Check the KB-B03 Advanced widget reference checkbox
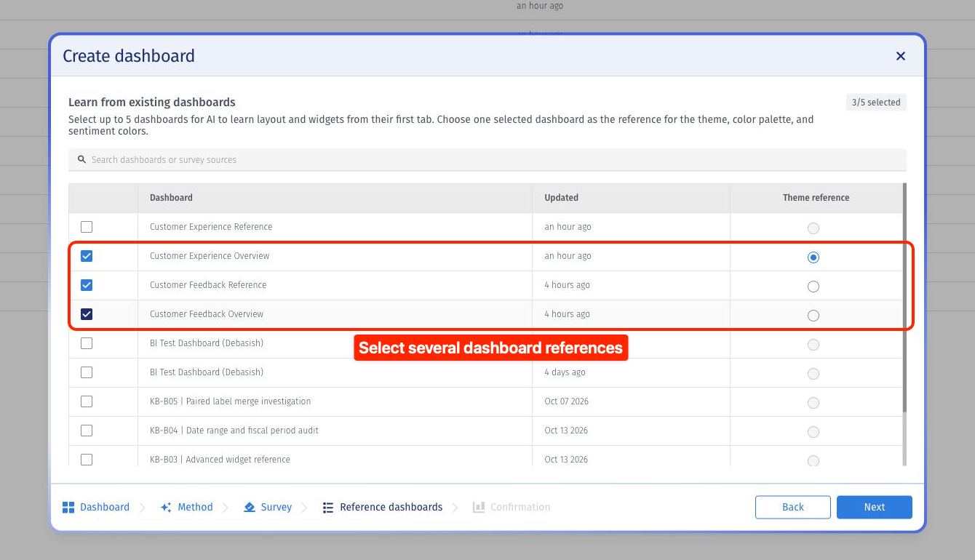 tap(87, 460)
